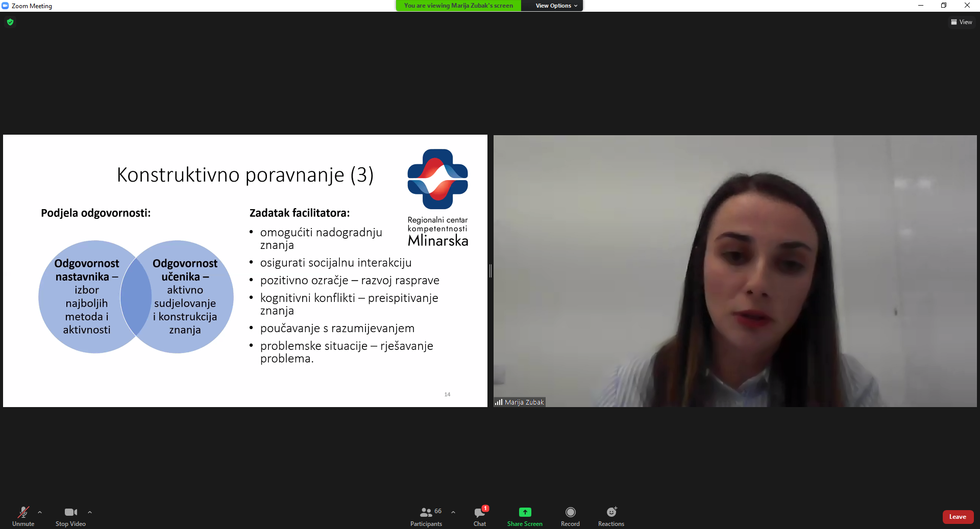Leave the meeting
This screenshot has height=529, width=980.
pos(958,517)
